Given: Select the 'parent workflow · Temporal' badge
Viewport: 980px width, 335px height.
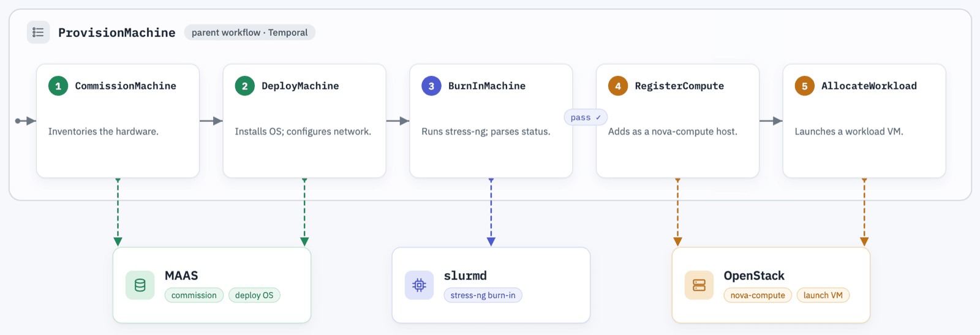Looking at the screenshot, I should (249, 32).
